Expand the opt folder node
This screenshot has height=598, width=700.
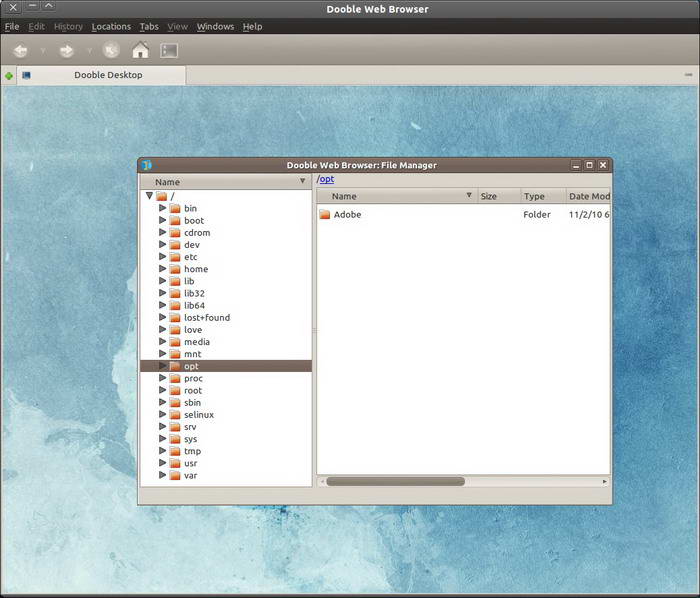(x=162, y=366)
